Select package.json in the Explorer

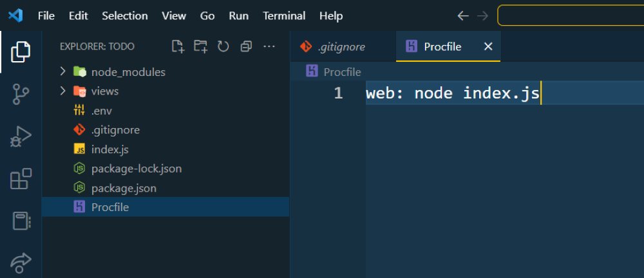point(124,188)
